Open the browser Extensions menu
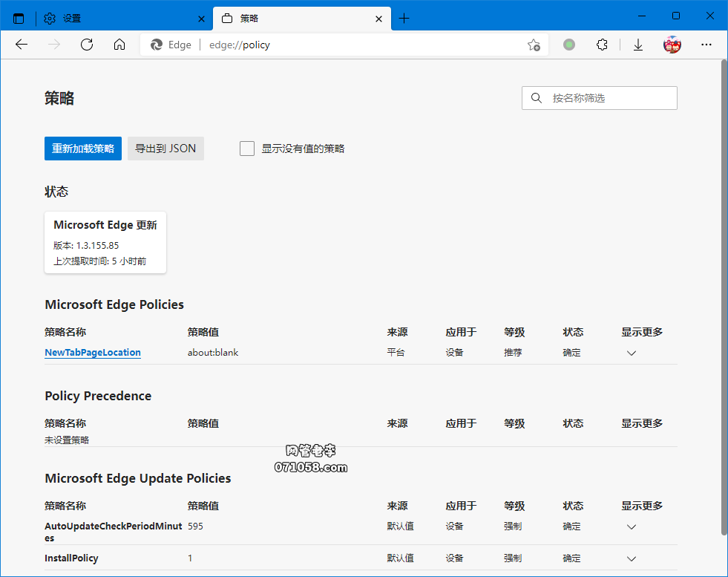 point(602,45)
